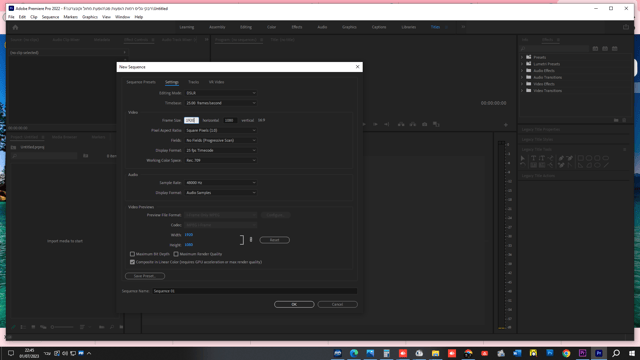The height and width of the screenshot is (360, 640).
Task: Open the Sequence menu
Action: click(x=50, y=17)
